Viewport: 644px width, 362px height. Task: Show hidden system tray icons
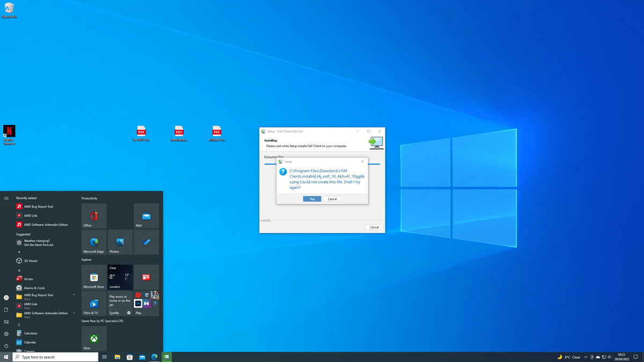tap(586, 357)
